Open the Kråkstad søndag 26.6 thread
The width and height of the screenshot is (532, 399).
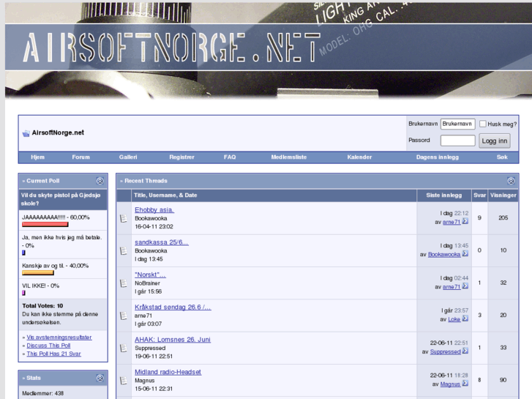point(173,307)
